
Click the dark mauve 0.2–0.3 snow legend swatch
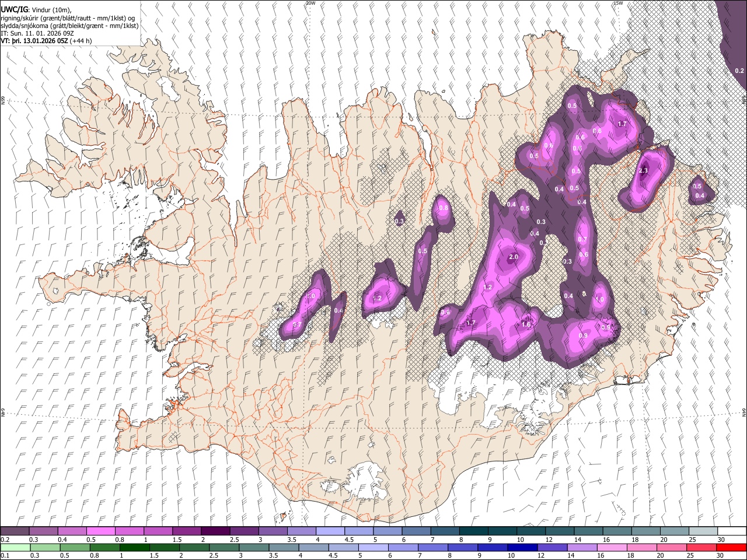[15, 531]
